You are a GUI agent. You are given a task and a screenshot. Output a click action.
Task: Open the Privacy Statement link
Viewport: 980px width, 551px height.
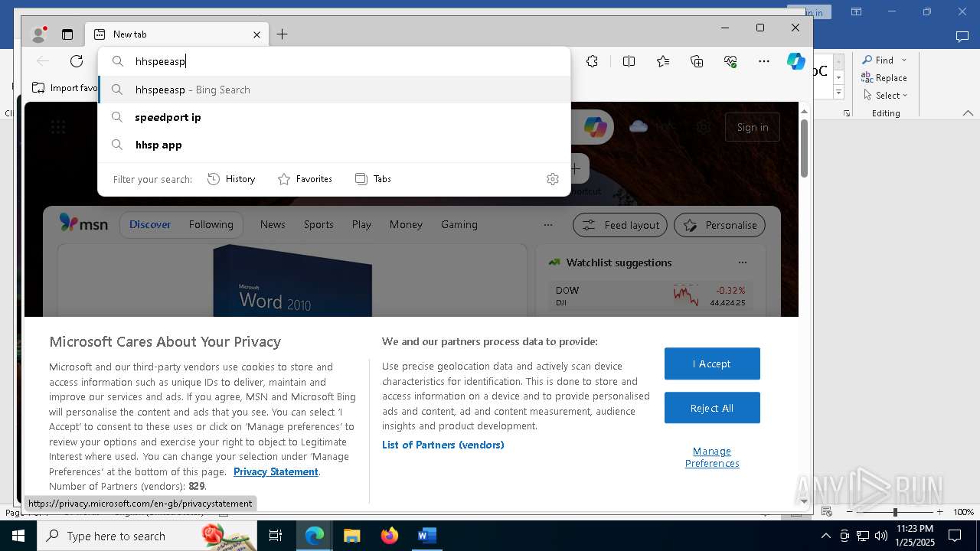point(276,471)
